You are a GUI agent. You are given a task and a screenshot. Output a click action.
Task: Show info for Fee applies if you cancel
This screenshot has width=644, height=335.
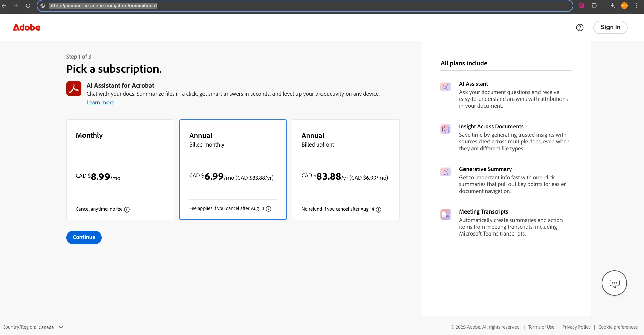(x=269, y=209)
